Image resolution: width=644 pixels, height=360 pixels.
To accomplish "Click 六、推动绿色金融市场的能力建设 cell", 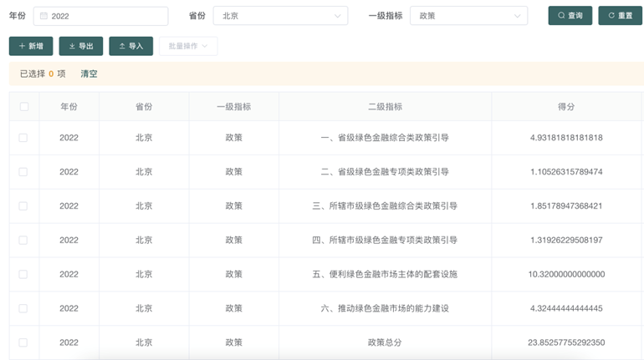I will tap(385, 308).
